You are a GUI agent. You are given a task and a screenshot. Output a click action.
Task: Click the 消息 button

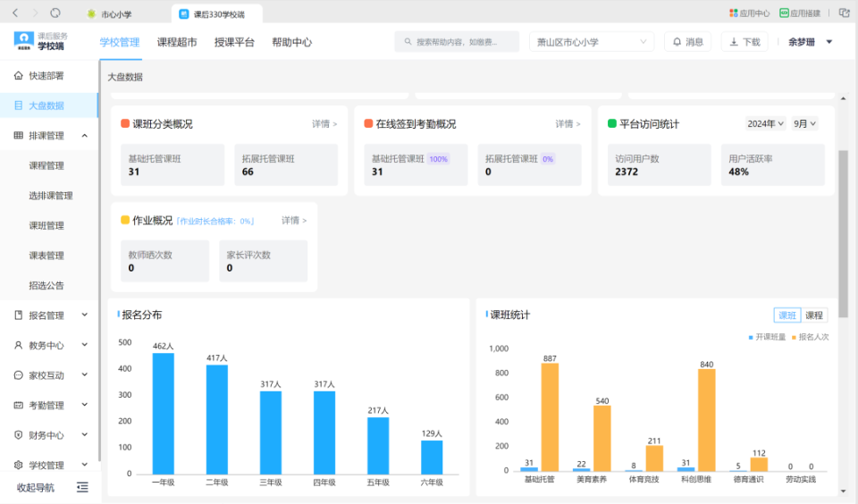(688, 42)
